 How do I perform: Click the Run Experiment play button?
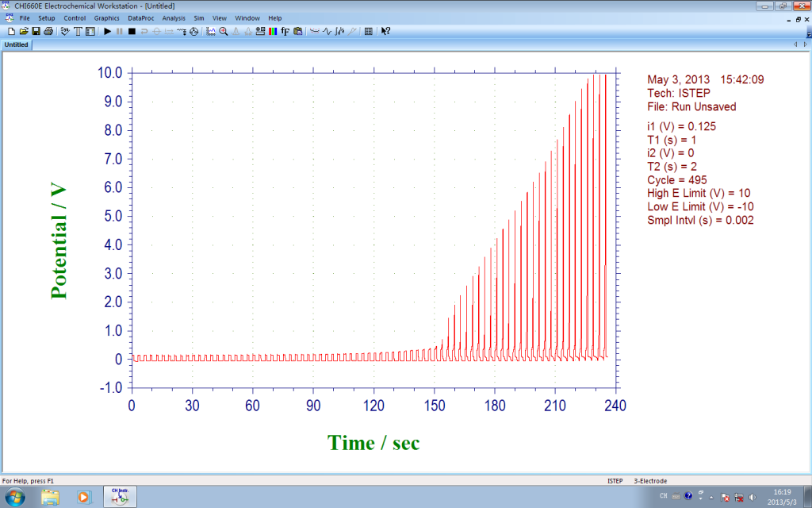pyautogui.click(x=108, y=32)
